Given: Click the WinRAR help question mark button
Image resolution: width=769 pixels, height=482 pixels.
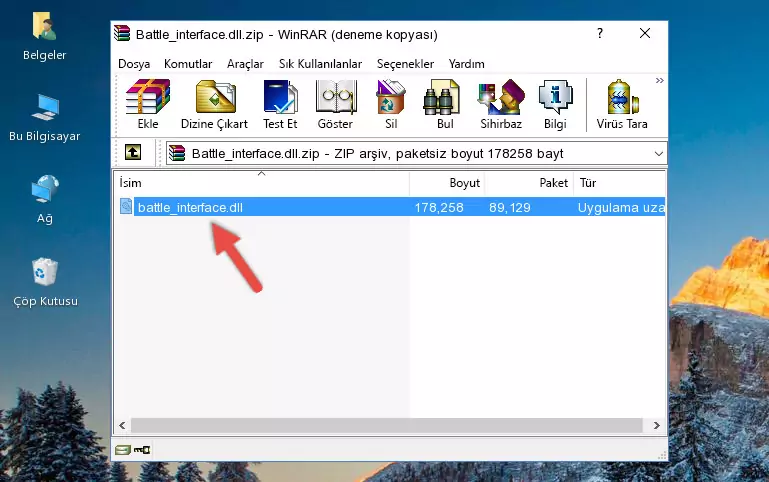Looking at the screenshot, I should click(x=600, y=33).
